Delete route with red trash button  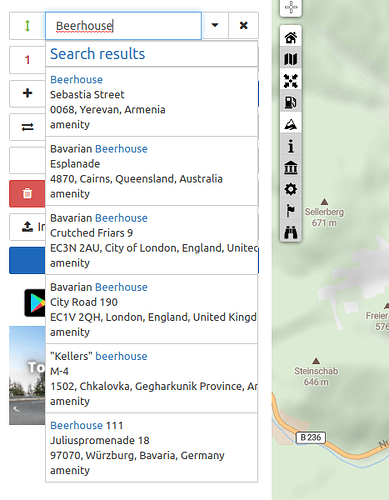tap(27, 193)
